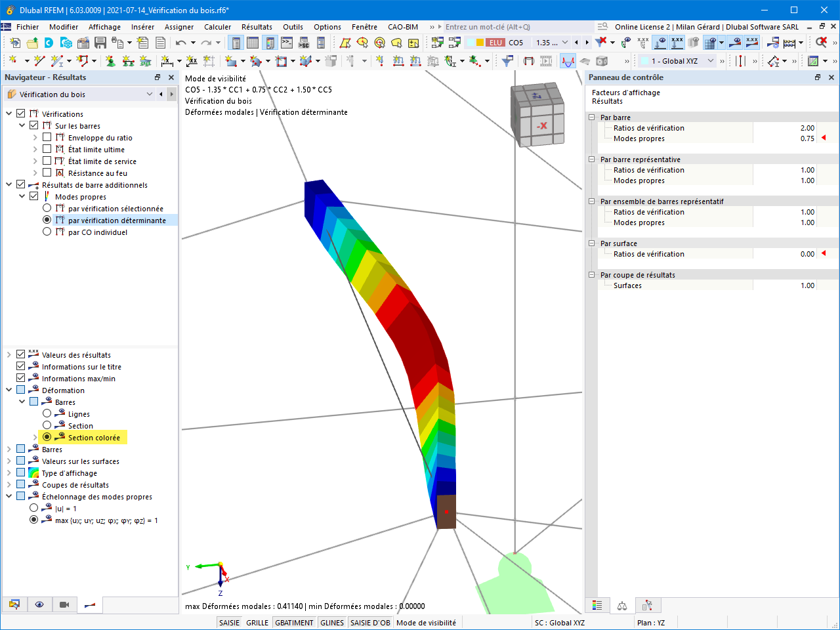Toggle the SAISIE status bar button
The image size is (840, 630).
[x=230, y=623]
